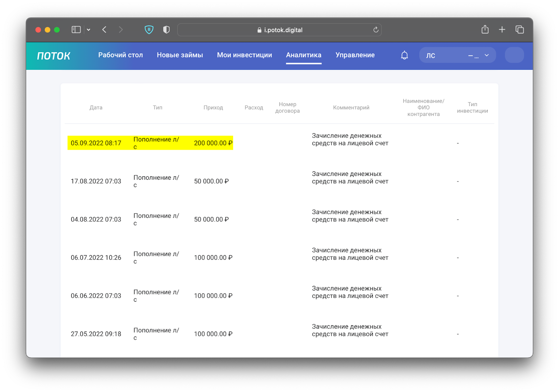This screenshot has width=559, height=392.
Task: Open notifications bell icon
Action: click(405, 55)
